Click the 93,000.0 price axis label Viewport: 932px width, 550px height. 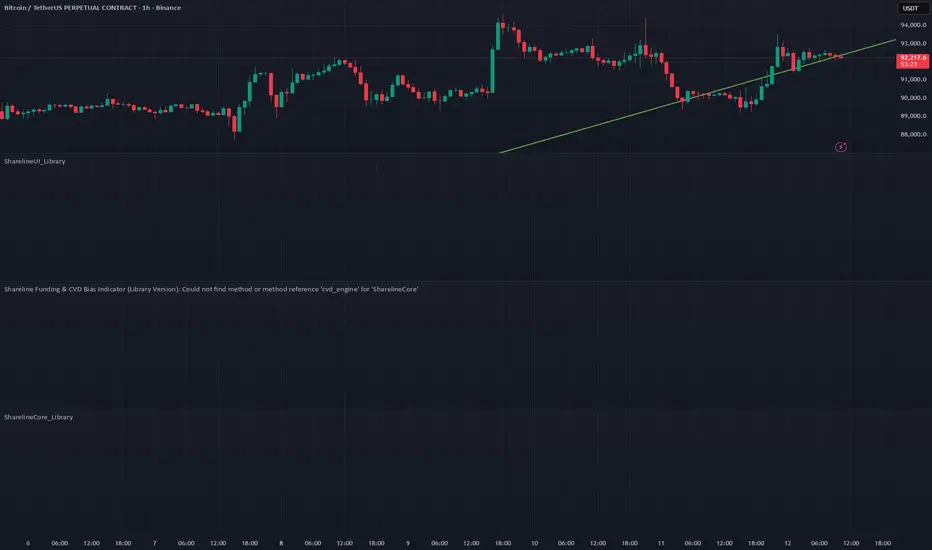pyautogui.click(x=914, y=43)
